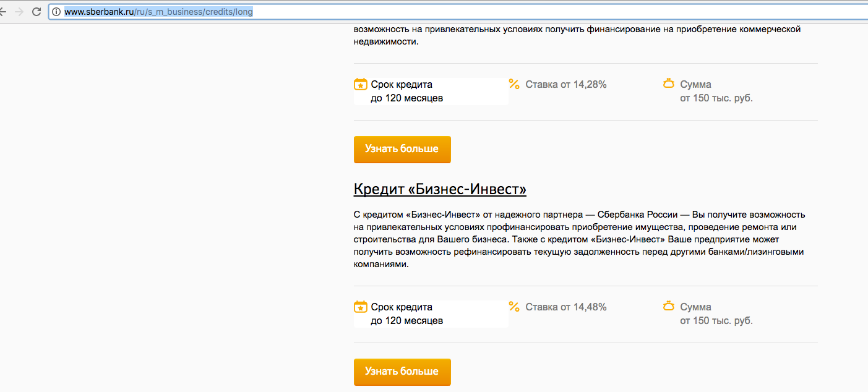Click calendar icon in the commercial real estate terms
Screen dimensions: 868x392
[x=360, y=84]
